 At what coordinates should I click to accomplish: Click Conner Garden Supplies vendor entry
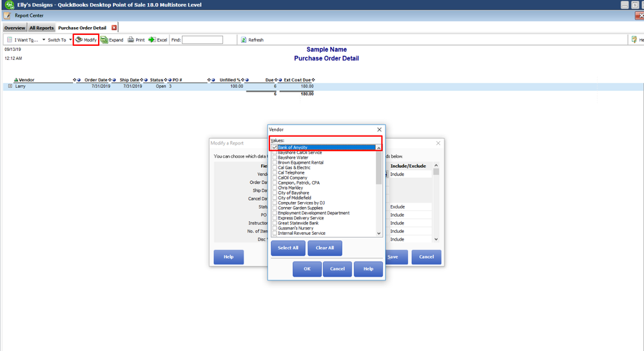300,208
